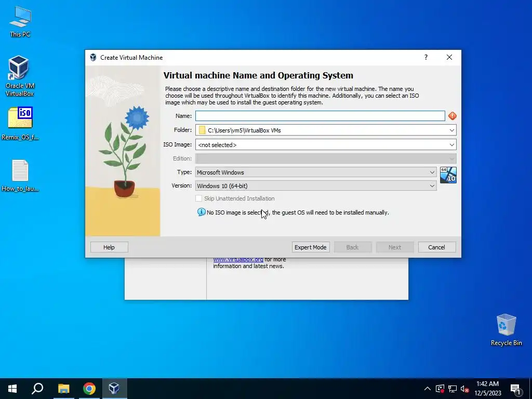532x399 pixels.
Task: Click the security alert tray icon
Action: pos(440,389)
